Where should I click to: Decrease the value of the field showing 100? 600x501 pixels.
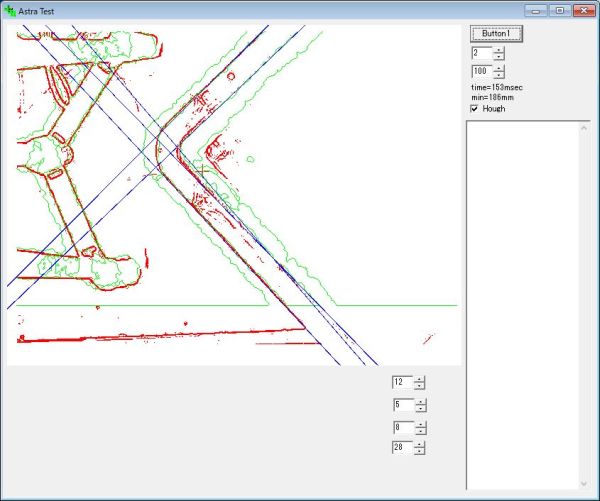pos(499,75)
